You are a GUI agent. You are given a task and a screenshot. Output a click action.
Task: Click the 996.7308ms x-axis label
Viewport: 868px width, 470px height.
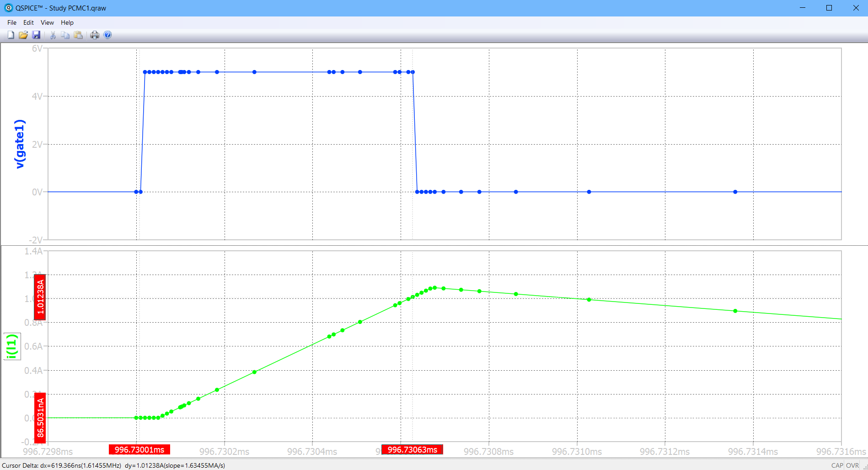pos(489,452)
